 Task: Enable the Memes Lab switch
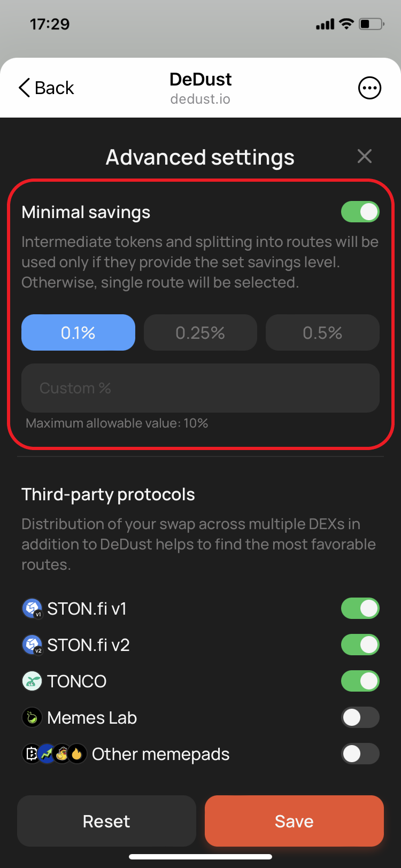click(360, 717)
